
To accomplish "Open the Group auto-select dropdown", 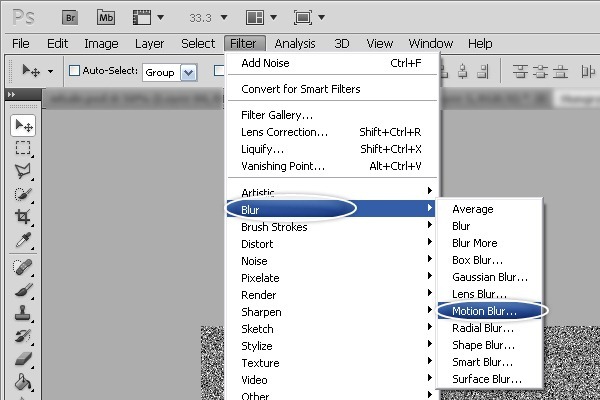I will pos(170,72).
